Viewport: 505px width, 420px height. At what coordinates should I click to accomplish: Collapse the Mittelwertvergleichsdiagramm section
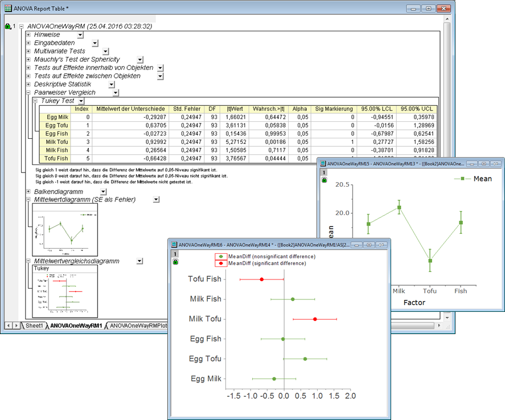tap(28, 261)
